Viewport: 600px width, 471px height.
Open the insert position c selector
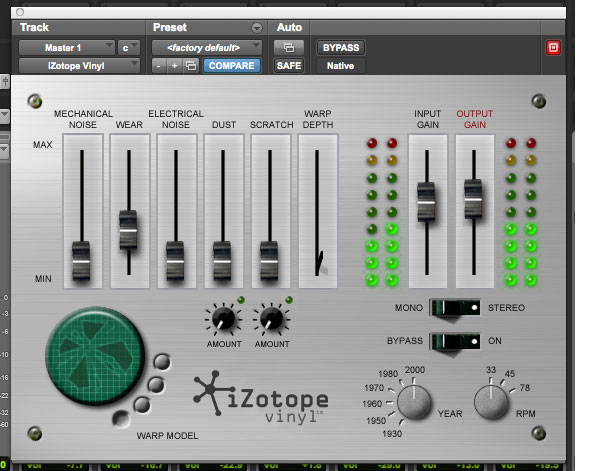tap(129, 48)
